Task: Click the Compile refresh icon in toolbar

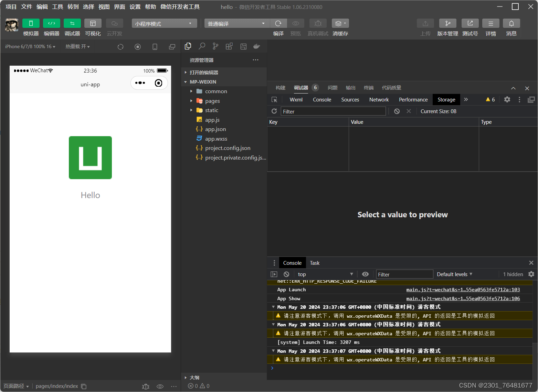Action: pos(278,23)
